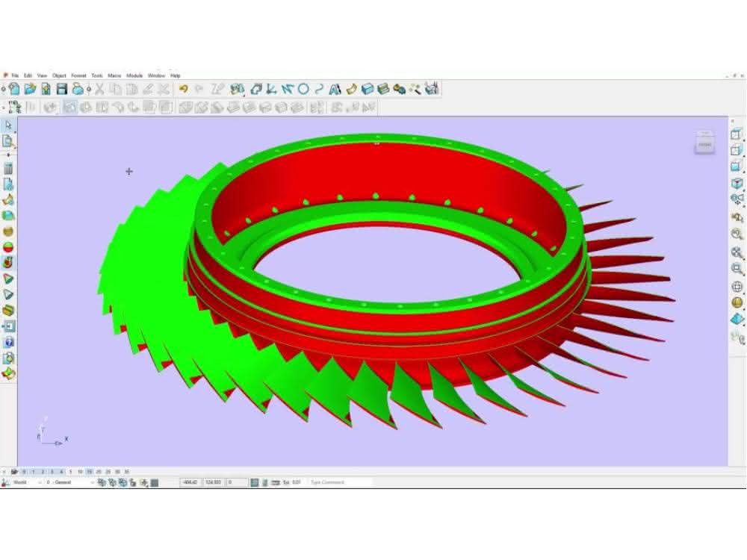Toggle level 2 visibility
Image resolution: width=747 pixels, height=560 pixels.
(43, 472)
